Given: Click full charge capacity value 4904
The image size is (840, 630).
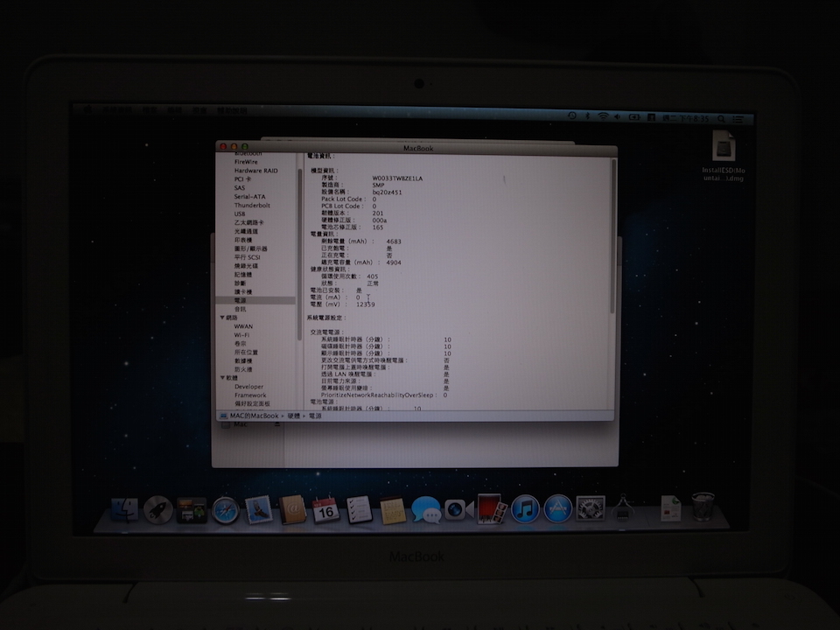Looking at the screenshot, I should [393, 262].
